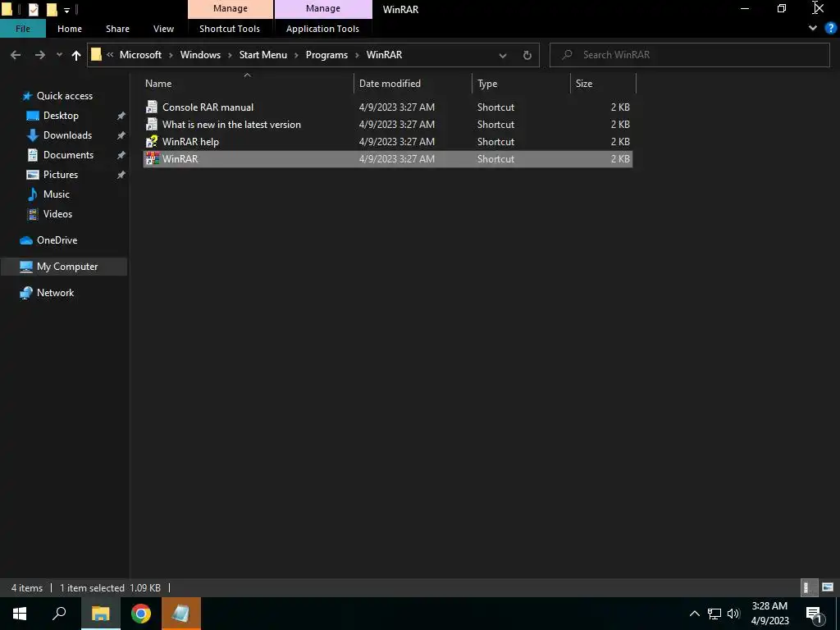This screenshot has height=630, width=840.
Task: Switch to details view layout icon
Action: point(807,587)
